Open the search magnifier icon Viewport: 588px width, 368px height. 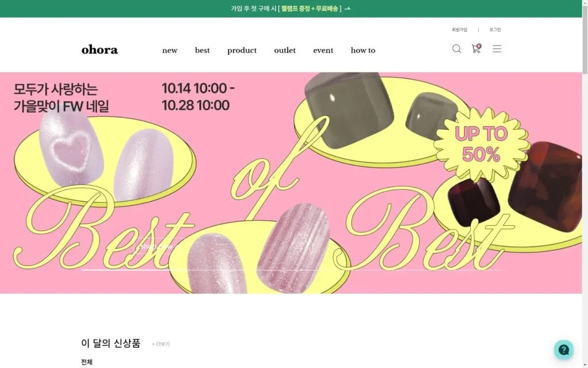[457, 49]
